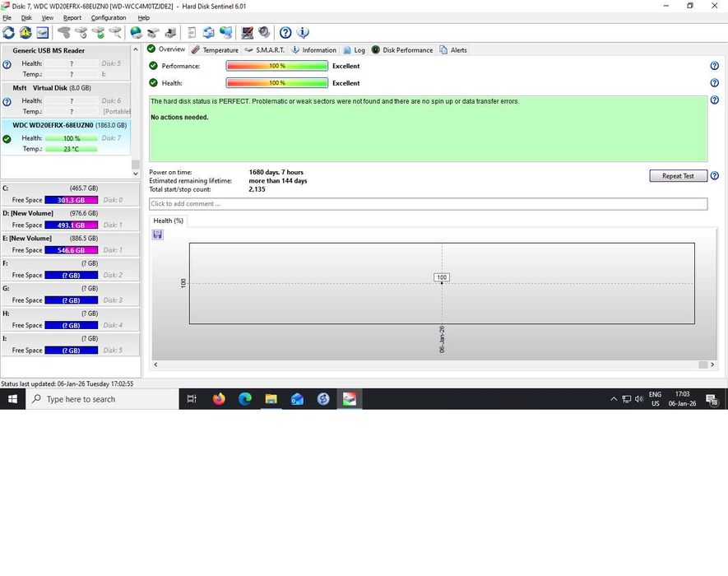Click help icon beside Repeat Test button

pyautogui.click(x=715, y=176)
